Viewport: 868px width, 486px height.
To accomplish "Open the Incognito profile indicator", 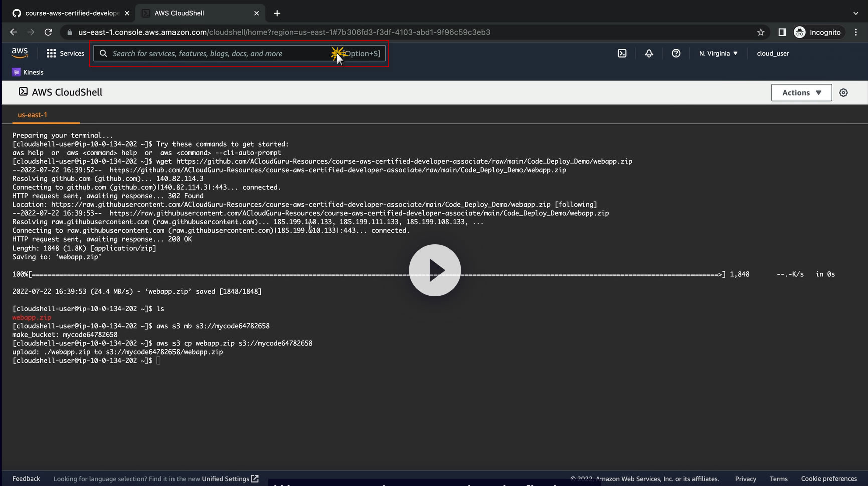I will [818, 32].
